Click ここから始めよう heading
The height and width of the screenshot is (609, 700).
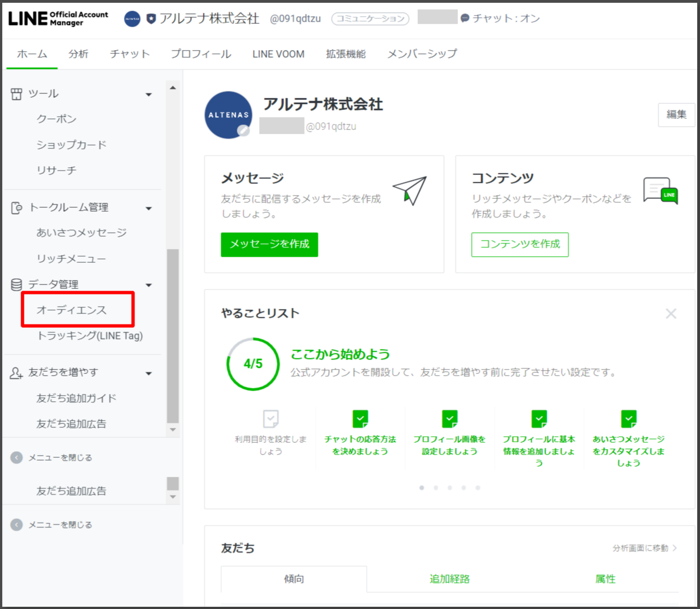[341, 355]
